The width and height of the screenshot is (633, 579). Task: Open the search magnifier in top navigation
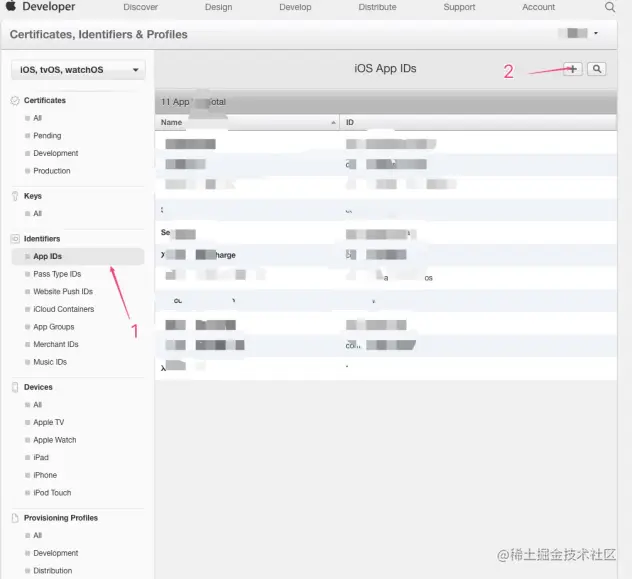click(610, 7)
